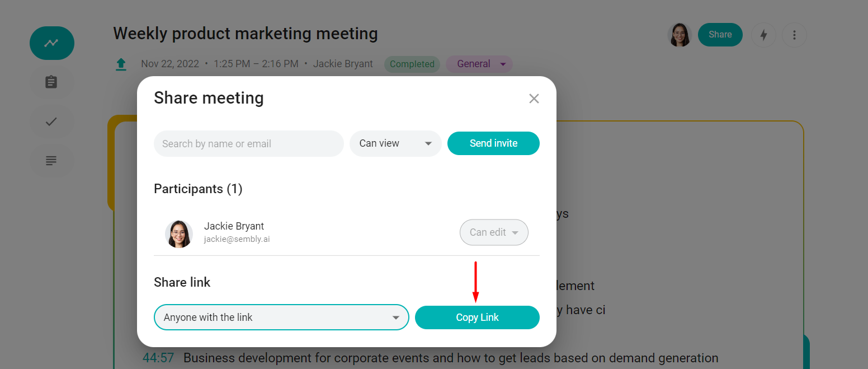Click Jackie Bryant's avatar in page header

coord(680,35)
